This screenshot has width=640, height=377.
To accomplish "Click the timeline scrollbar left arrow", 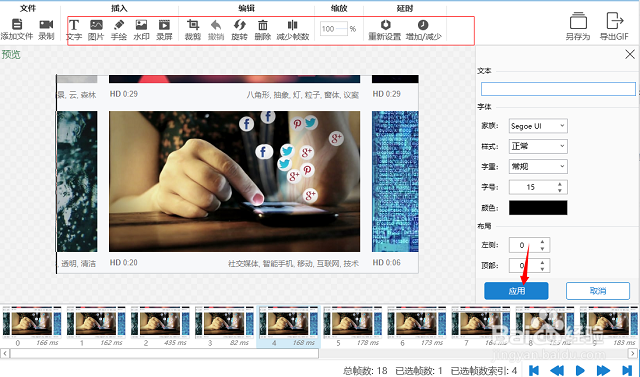I will click(5, 353).
